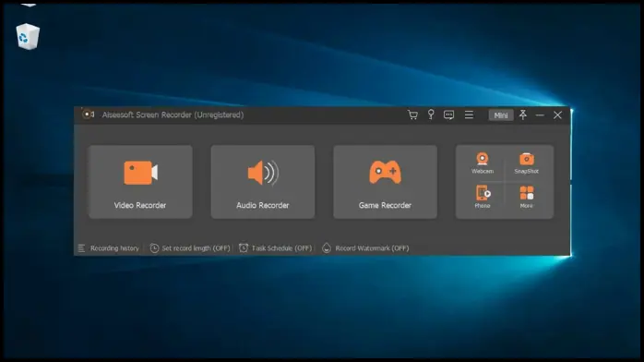Open the hamburger menu
644x362 pixels.
point(469,115)
